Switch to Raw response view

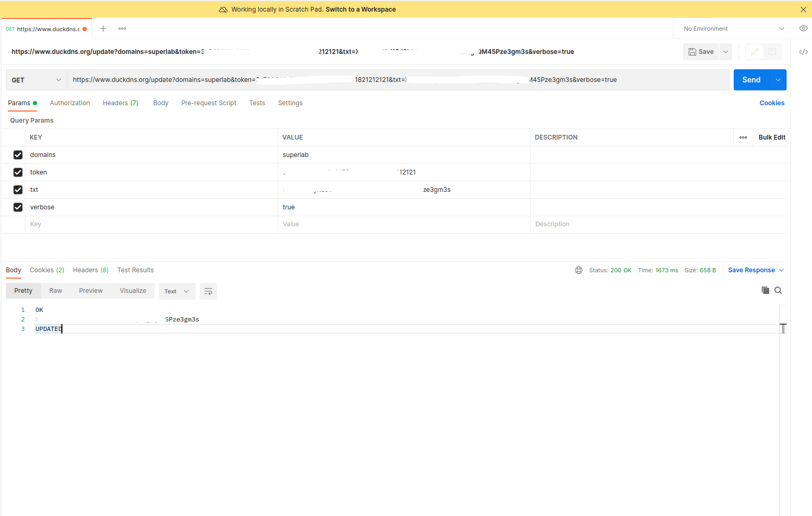pos(56,291)
